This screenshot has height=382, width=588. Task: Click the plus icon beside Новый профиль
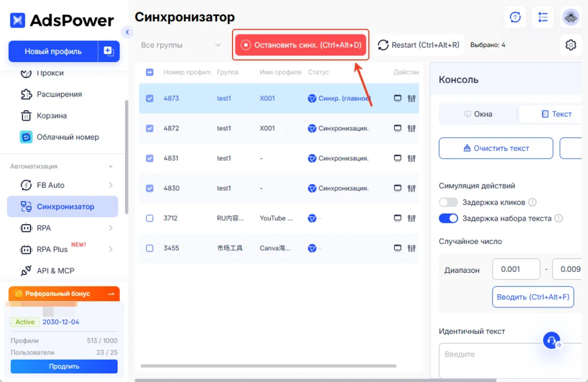(x=109, y=51)
